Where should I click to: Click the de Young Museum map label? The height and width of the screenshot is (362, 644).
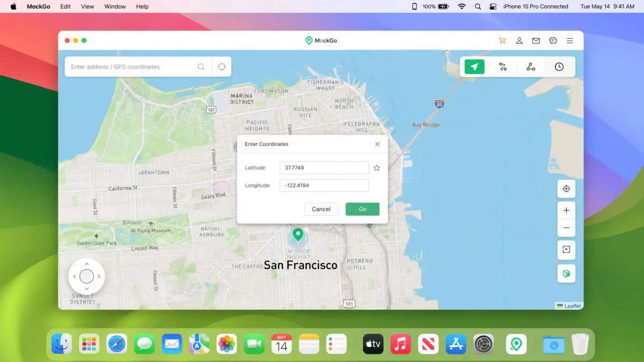(x=150, y=231)
